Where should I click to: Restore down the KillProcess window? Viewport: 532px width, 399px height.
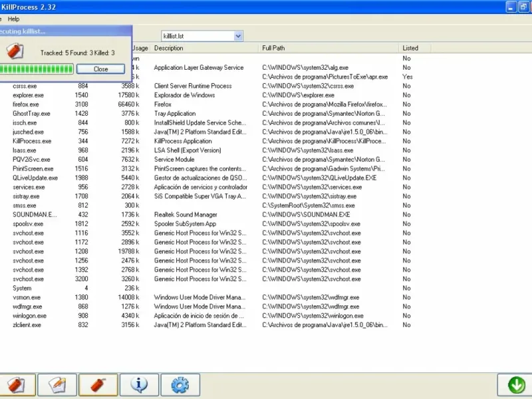[523, 7]
